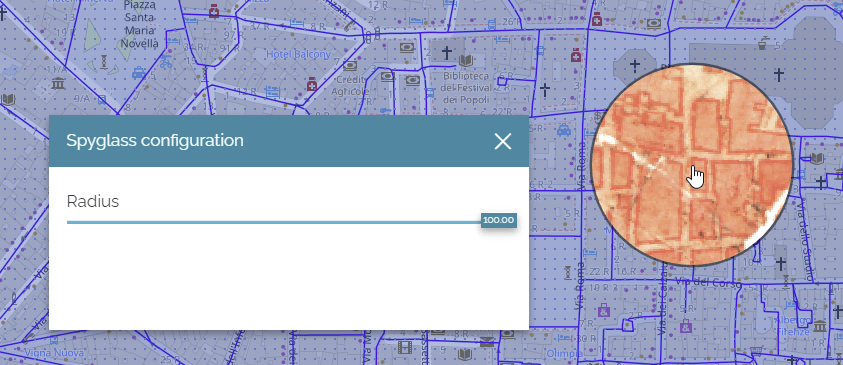Click the taxi icon left of the spyglass
This screenshot has width=843, height=365.
click(563, 130)
